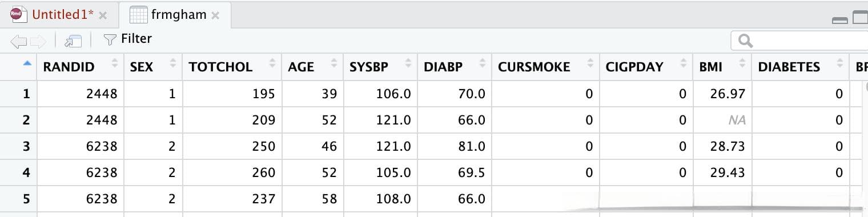Screen dimensions: 868x217
Task: Click the magnifying glass search icon
Action: (745, 41)
